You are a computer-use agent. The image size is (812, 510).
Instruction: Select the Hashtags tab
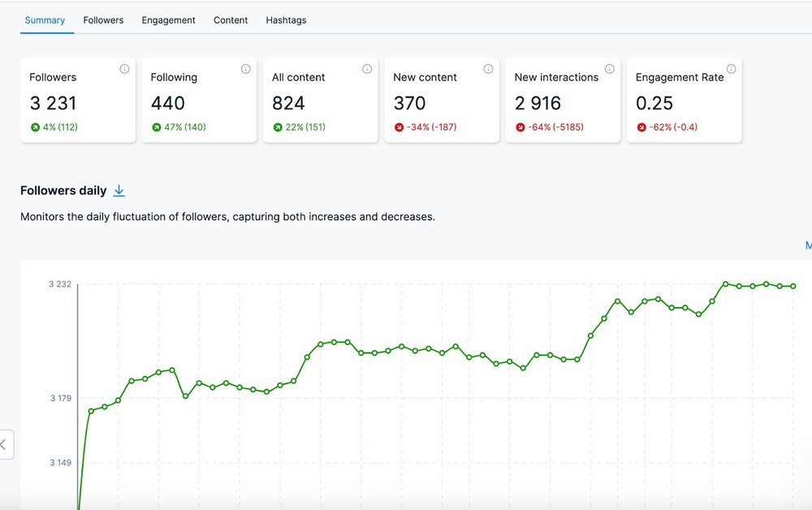click(x=286, y=20)
